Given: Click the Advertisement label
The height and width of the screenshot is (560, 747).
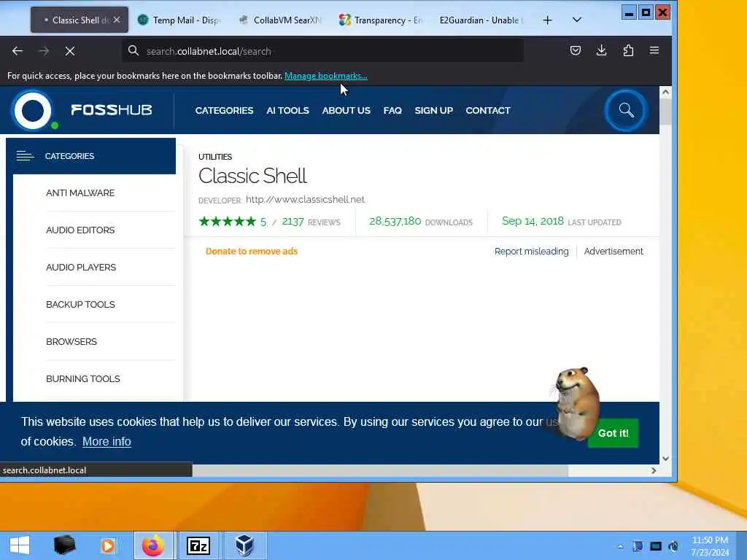Looking at the screenshot, I should click(x=614, y=251).
